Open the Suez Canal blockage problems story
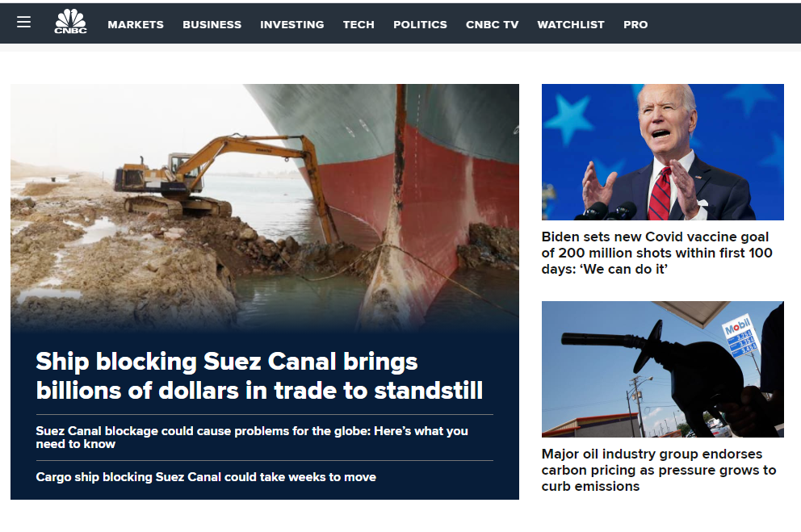This screenshot has width=801, height=532. 252,438
